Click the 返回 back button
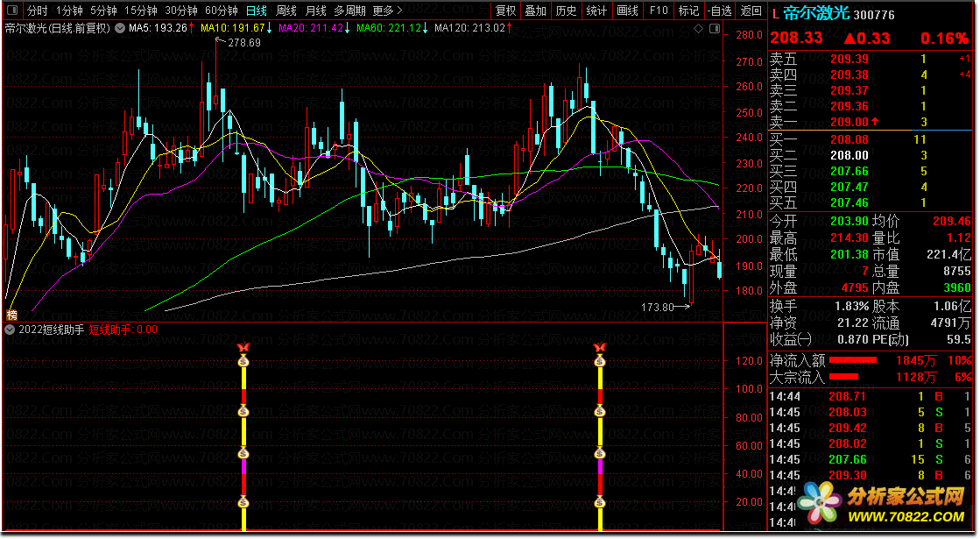The image size is (980, 539). [x=751, y=11]
